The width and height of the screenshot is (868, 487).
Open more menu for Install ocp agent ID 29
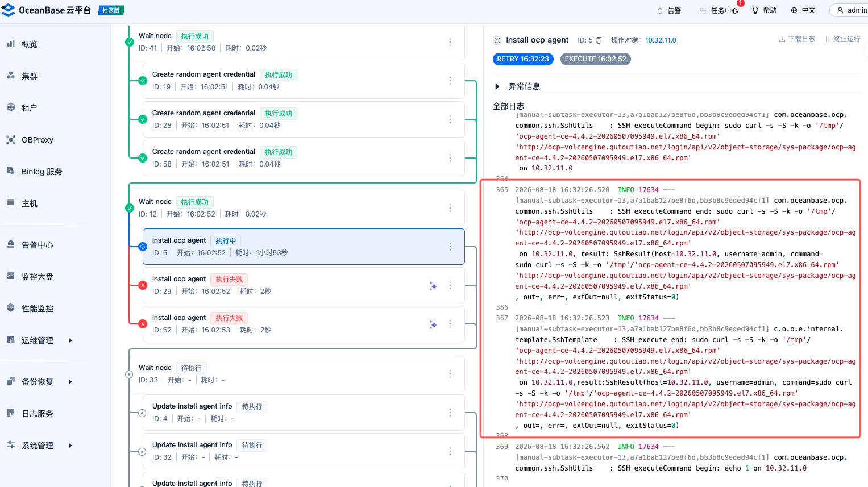click(450, 285)
